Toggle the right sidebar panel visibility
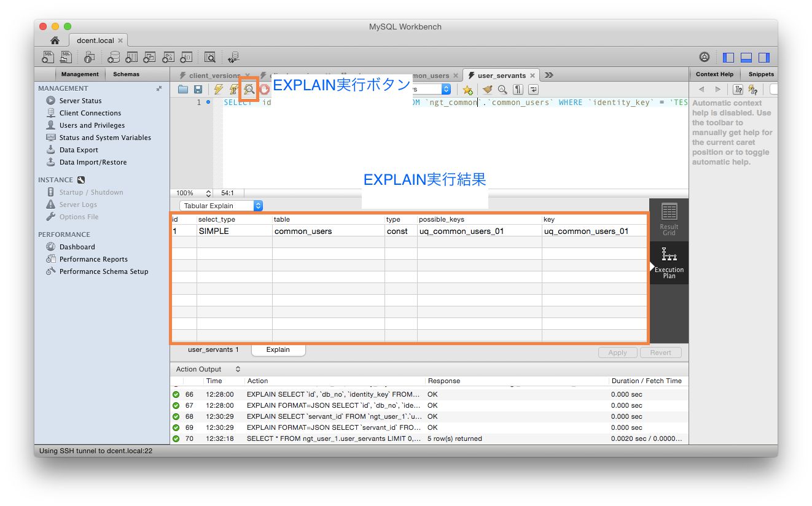The width and height of the screenshot is (812, 506). coord(764,58)
